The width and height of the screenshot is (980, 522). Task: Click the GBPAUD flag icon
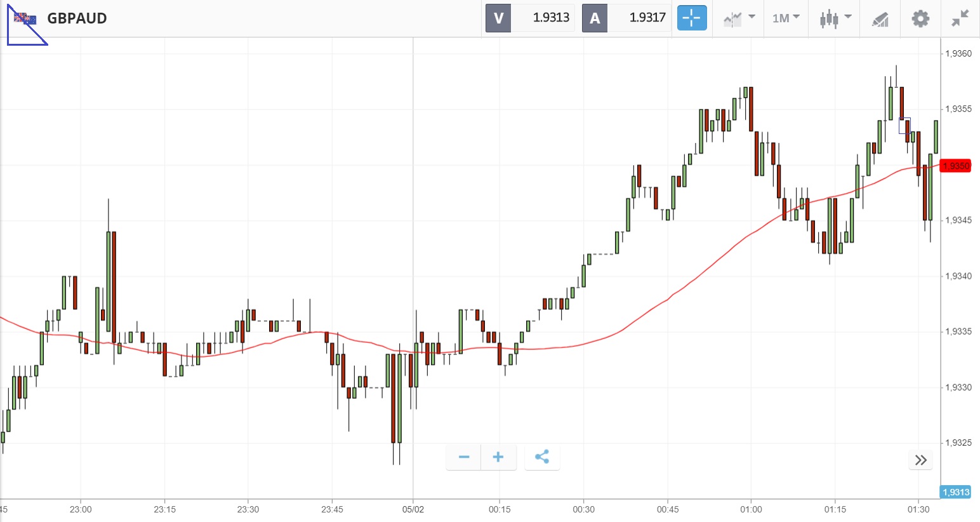(25, 19)
